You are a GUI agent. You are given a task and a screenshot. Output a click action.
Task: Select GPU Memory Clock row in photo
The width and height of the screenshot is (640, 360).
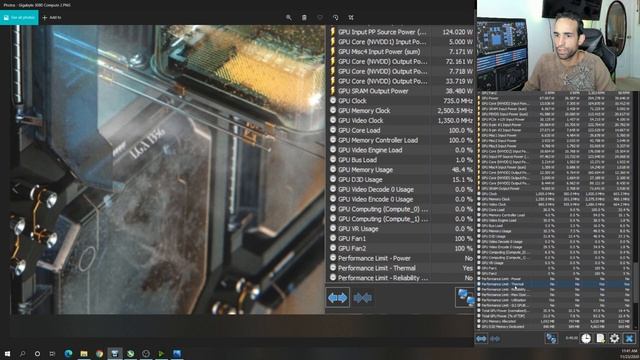click(400, 111)
